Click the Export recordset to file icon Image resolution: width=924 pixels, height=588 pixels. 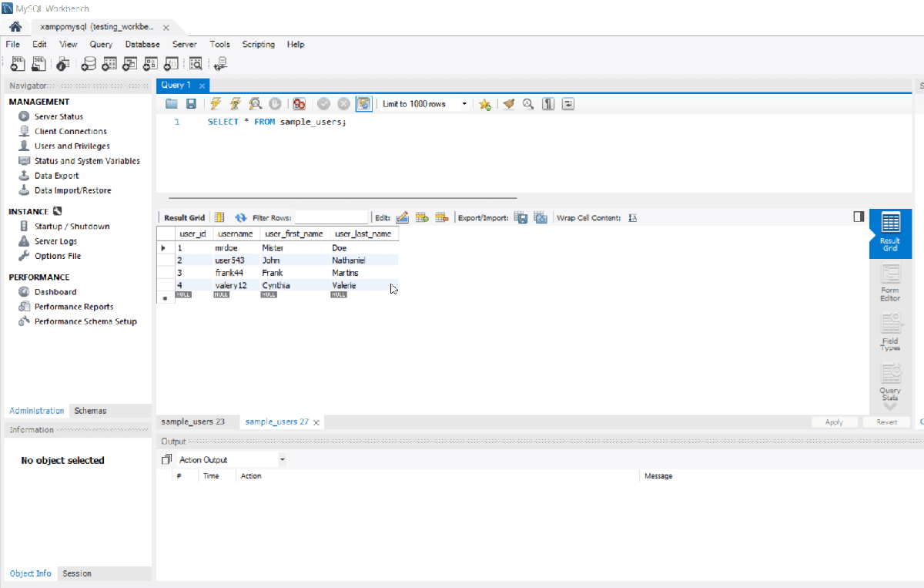(x=521, y=217)
